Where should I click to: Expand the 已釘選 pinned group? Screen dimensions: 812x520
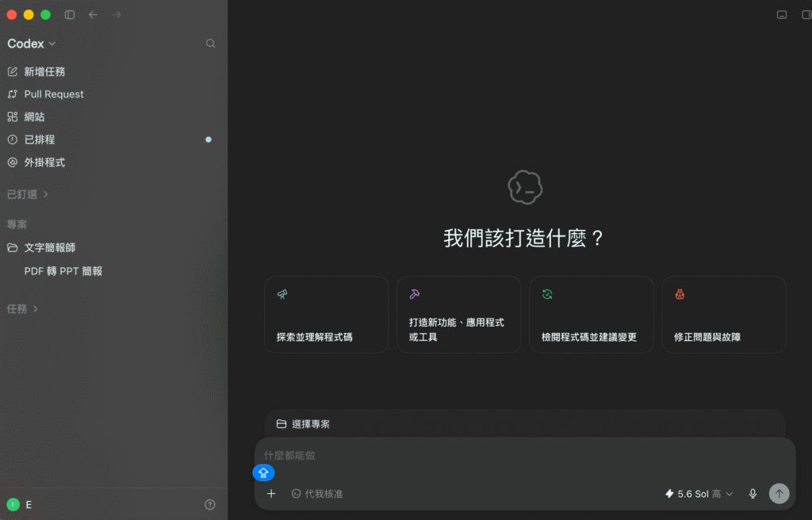coord(28,194)
